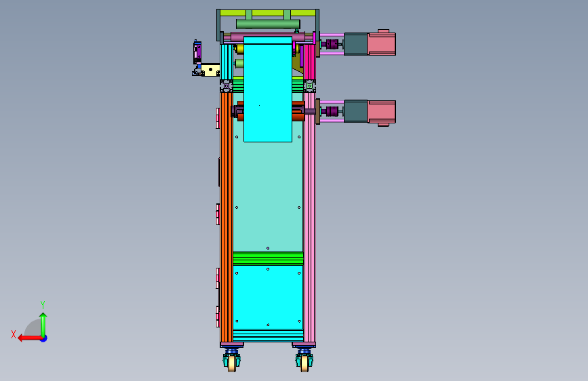Click the blue Z axis dot of the triad
The image size is (588, 381).
44,339
